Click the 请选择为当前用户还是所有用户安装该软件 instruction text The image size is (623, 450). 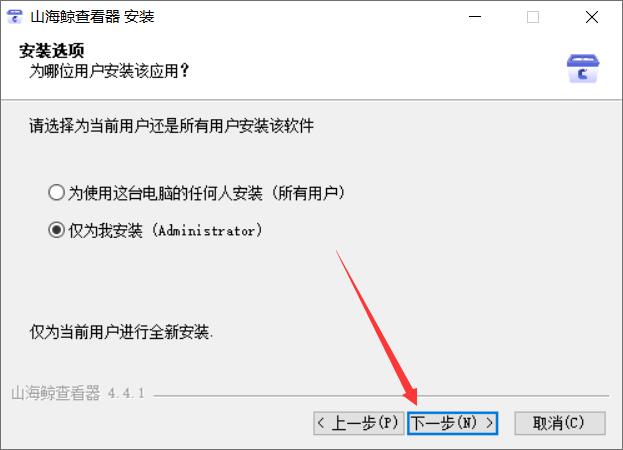pyautogui.click(x=172, y=126)
